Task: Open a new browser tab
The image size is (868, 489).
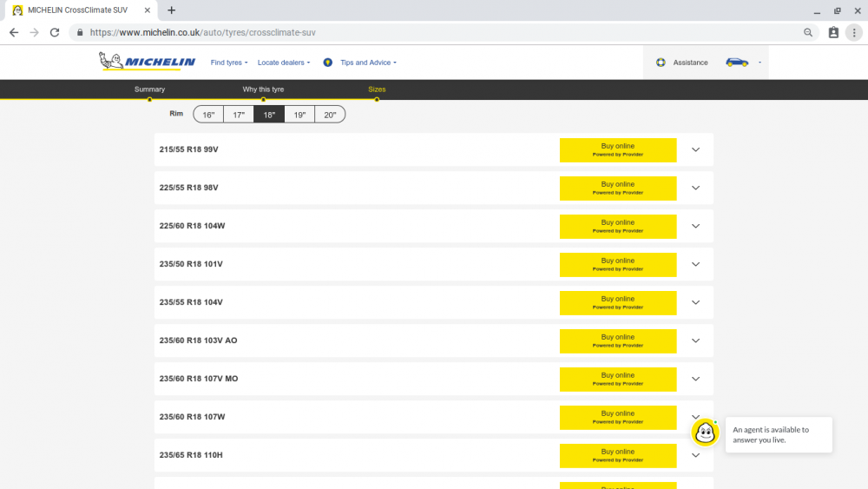Action: pos(172,10)
